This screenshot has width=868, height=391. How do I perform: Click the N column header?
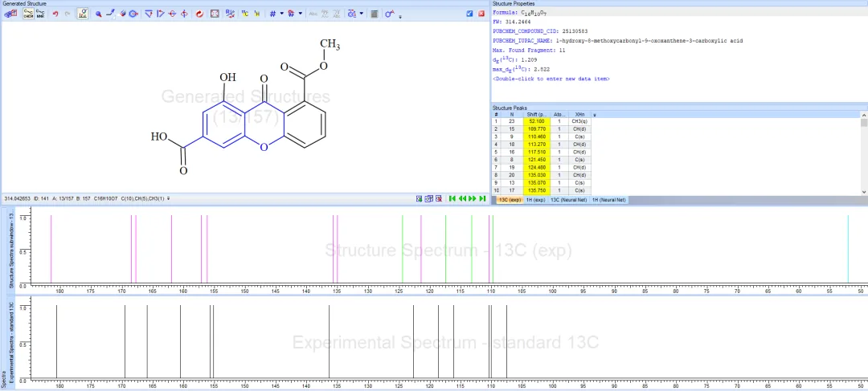512,115
